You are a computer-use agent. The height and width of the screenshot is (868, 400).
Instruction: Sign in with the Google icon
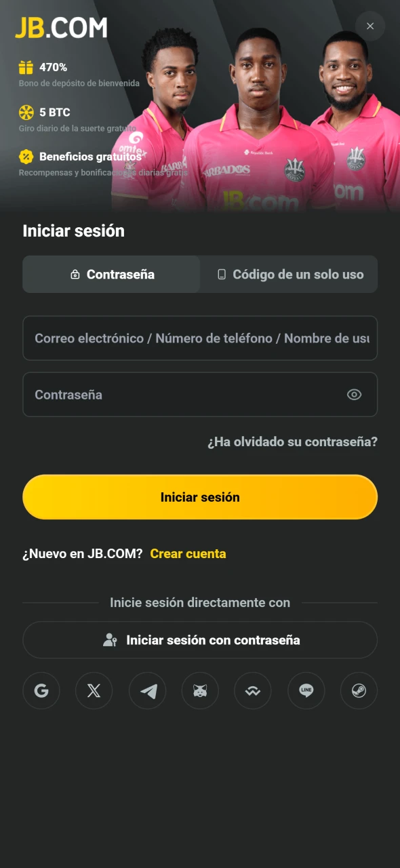tap(41, 690)
